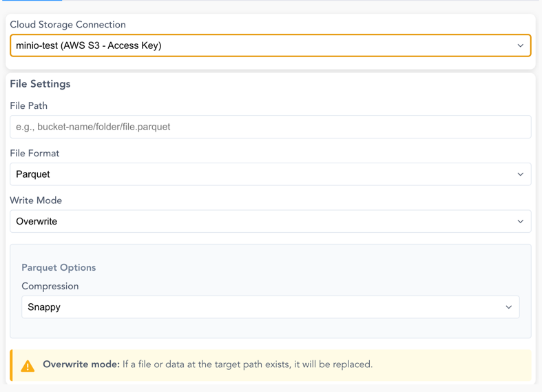This screenshot has height=392, width=542.
Task: Click the Cloud Storage Connection label
Action: (67, 25)
